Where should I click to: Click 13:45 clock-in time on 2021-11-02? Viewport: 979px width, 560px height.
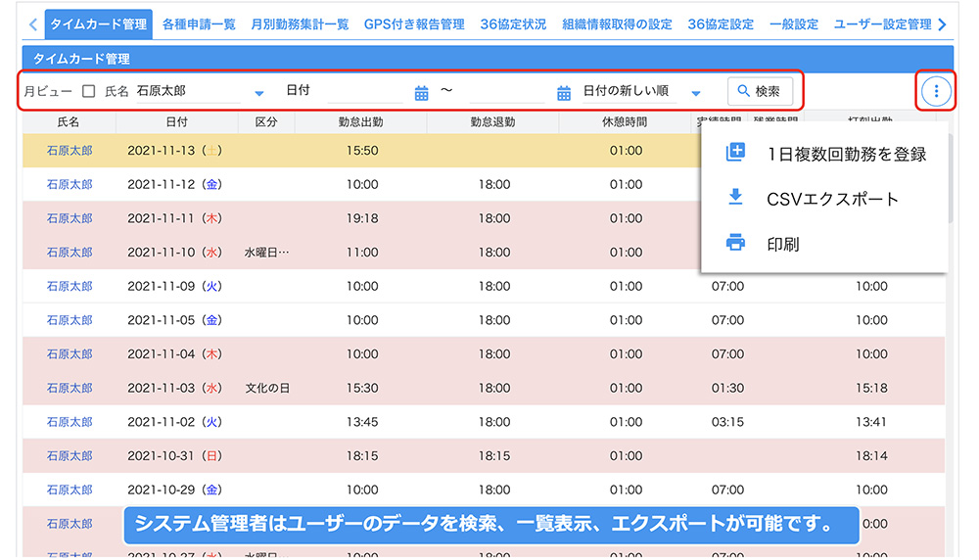pos(362,422)
